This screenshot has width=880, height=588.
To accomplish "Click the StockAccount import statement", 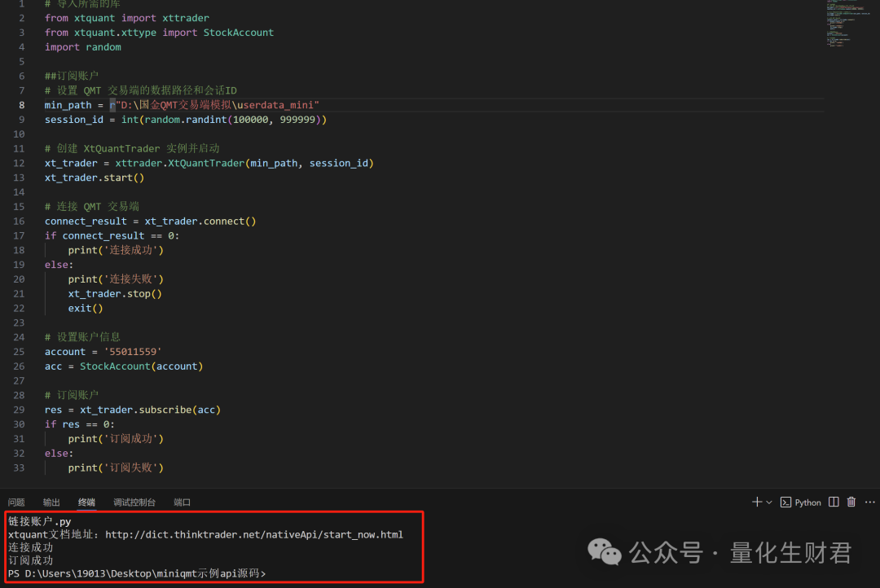I will coord(159,32).
